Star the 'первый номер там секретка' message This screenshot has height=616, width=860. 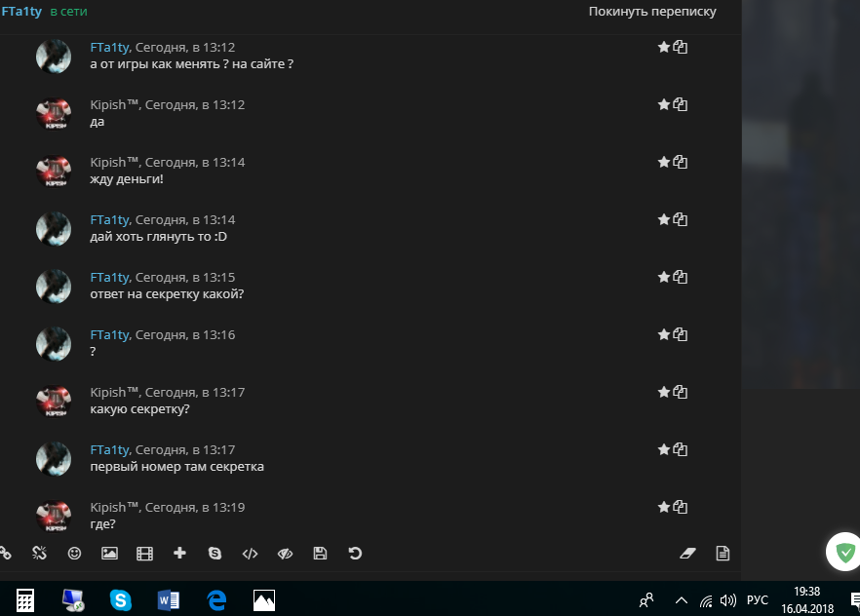pos(664,450)
